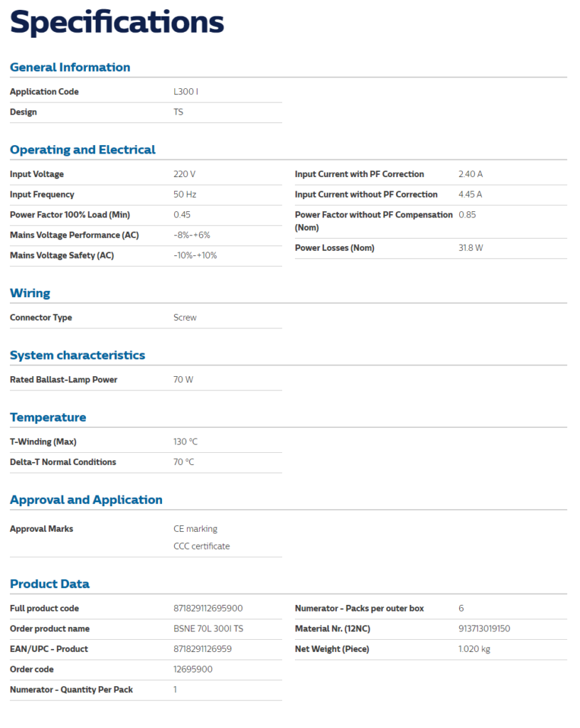The width and height of the screenshot is (580, 728).
Task: Click the order product name BSNE 70L 300I TS
Action: pos(208,629)
